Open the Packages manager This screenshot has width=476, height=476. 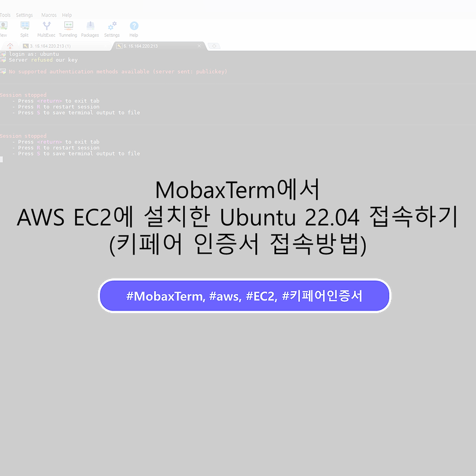coord(90,27)
